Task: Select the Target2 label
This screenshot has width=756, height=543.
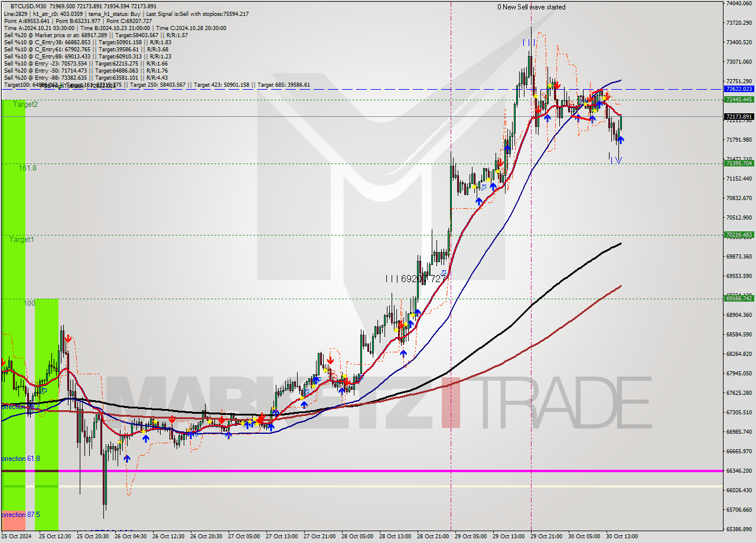Action: [x=25, y=104]
